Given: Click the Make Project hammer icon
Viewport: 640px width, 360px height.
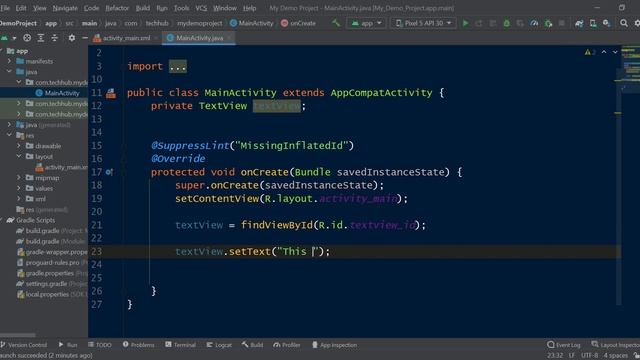Looking at the screenshot, I should coord(336,23).
